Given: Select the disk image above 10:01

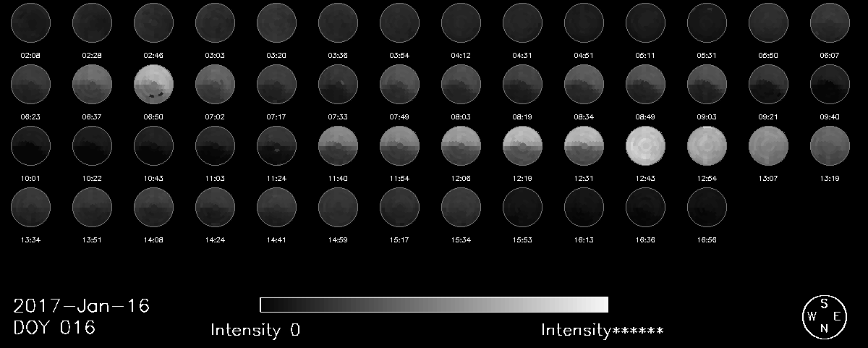Looking at the screenshot, I should click(x=30, y=146).
